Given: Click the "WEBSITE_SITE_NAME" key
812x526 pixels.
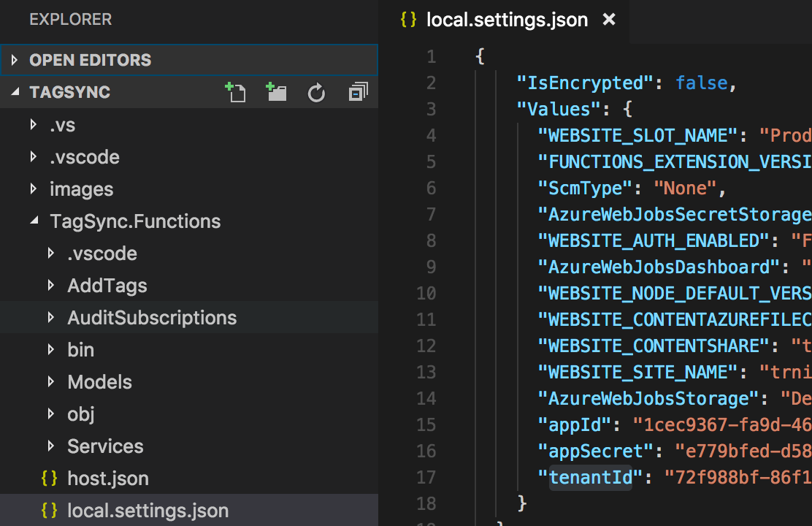Looking at the screenshot, I should coord(637,373).
